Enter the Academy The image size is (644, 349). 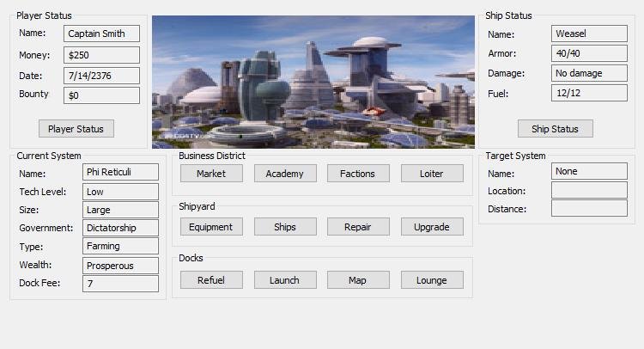pyautogui.click(x=284, y=174)
